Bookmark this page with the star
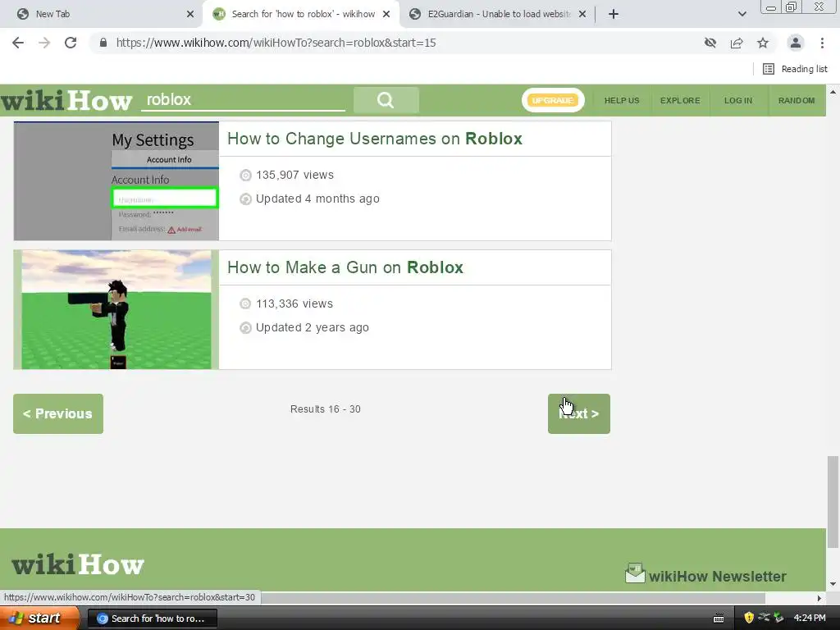 tap(763, 43)
